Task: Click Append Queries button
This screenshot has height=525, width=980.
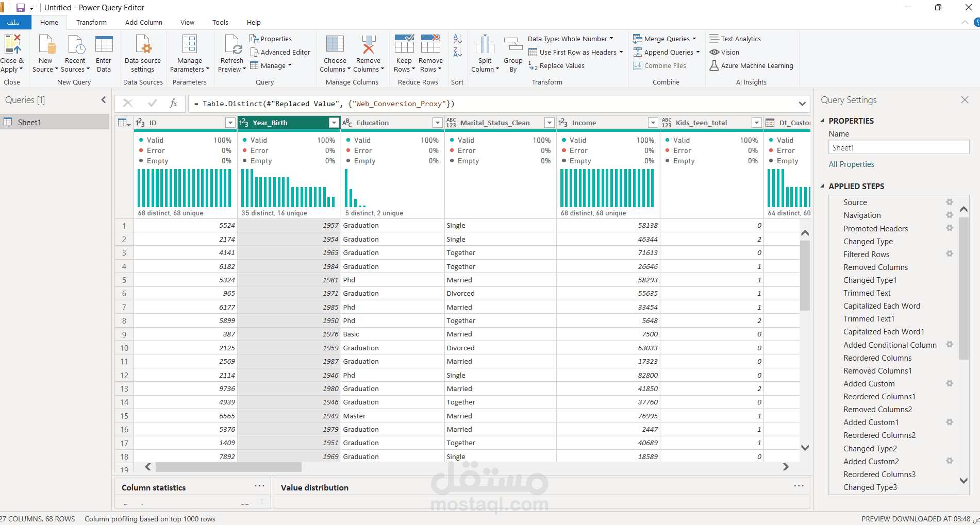Action: [x=667, y=52]
